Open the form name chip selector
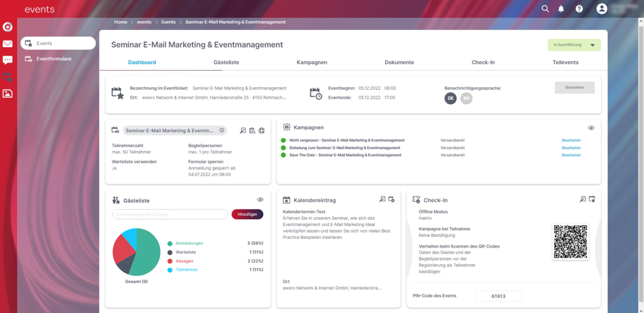Viewport: 644px width, 313px height. tap(175, 131)
